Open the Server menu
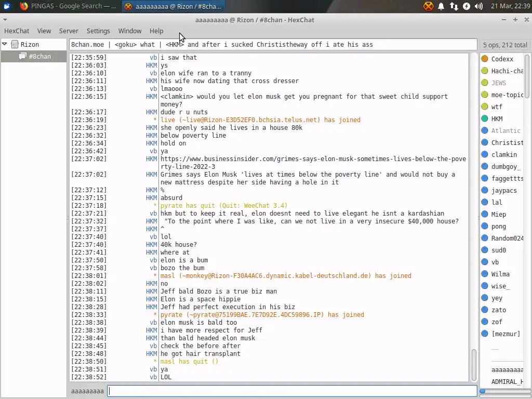Screen dimensions: 532x399 [69, 31]
